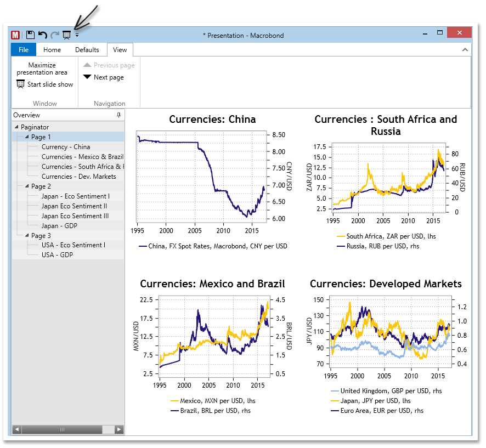
Task: Click the Next page arrow icon
Action: pyautogui.click(x=87, y=77)
